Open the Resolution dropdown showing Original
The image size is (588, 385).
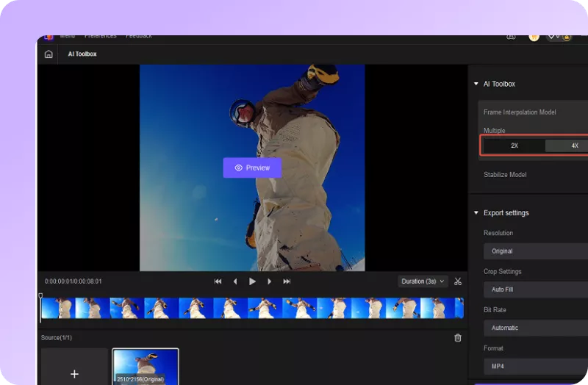tap(536, 251)
